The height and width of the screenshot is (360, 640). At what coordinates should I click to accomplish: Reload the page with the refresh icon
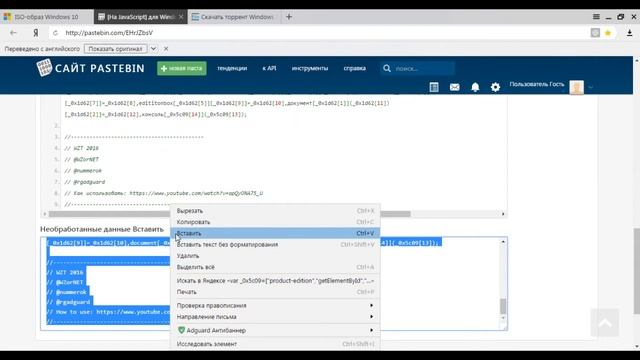pyautogui.click(x=55, y=33)
